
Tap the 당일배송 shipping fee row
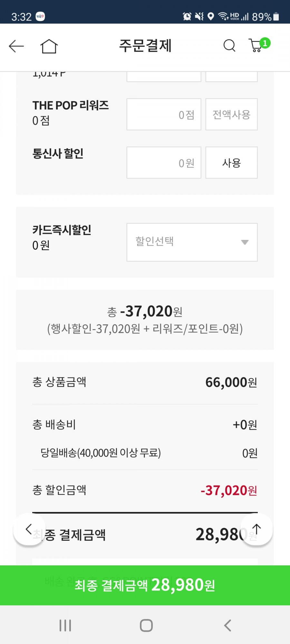pyautogui.click(x=145, y=453)
